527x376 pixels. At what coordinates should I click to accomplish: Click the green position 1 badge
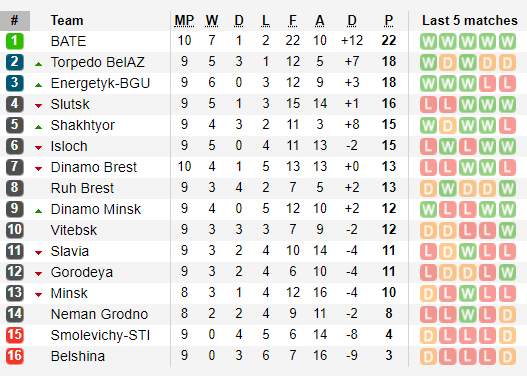coord(14,41)
